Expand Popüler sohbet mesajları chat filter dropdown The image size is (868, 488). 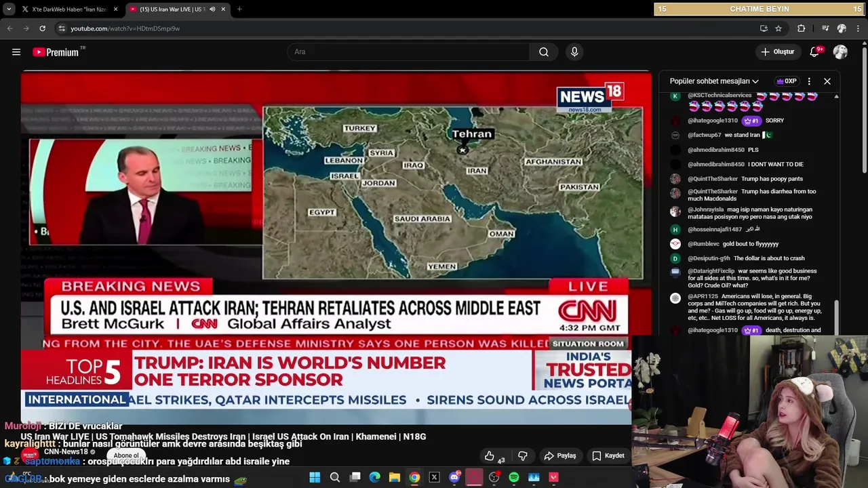pos(714,81)
